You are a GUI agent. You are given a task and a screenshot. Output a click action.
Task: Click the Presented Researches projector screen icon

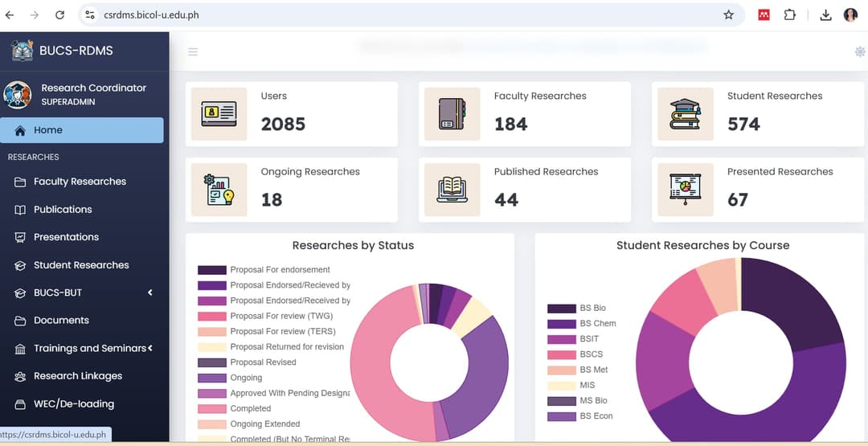[686, 190]
